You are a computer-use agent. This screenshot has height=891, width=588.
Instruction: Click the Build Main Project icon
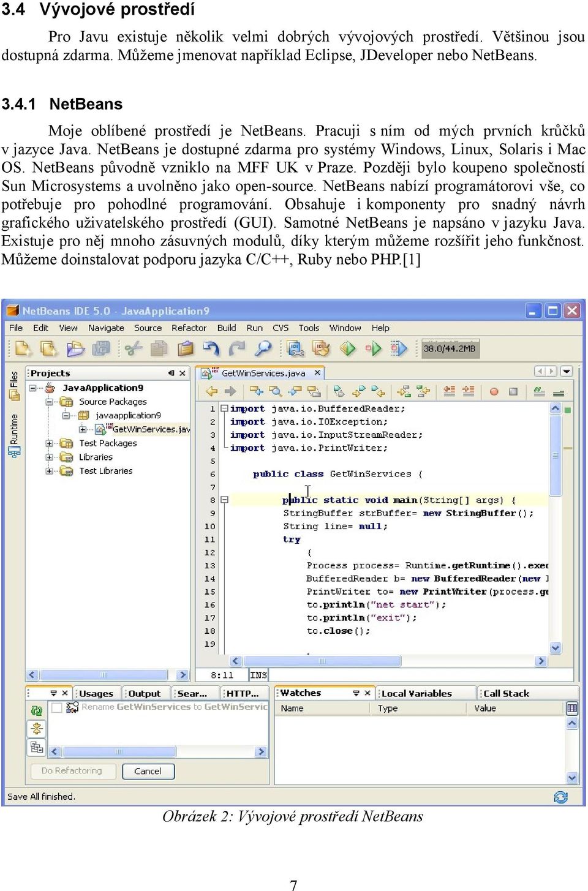click(295, 348)
